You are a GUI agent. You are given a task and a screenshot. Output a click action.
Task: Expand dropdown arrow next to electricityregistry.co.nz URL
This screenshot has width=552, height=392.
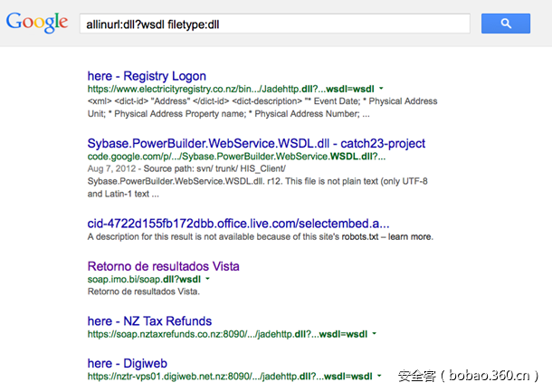pos(381,89)
